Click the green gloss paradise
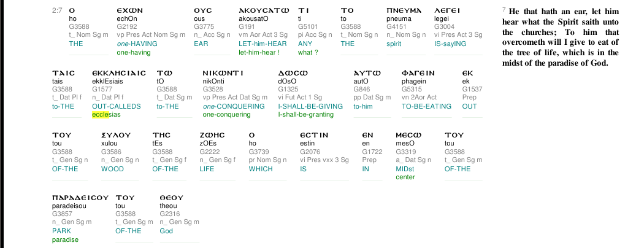Image resolution: width=644 pixels, height=248 pixels. 65,239
